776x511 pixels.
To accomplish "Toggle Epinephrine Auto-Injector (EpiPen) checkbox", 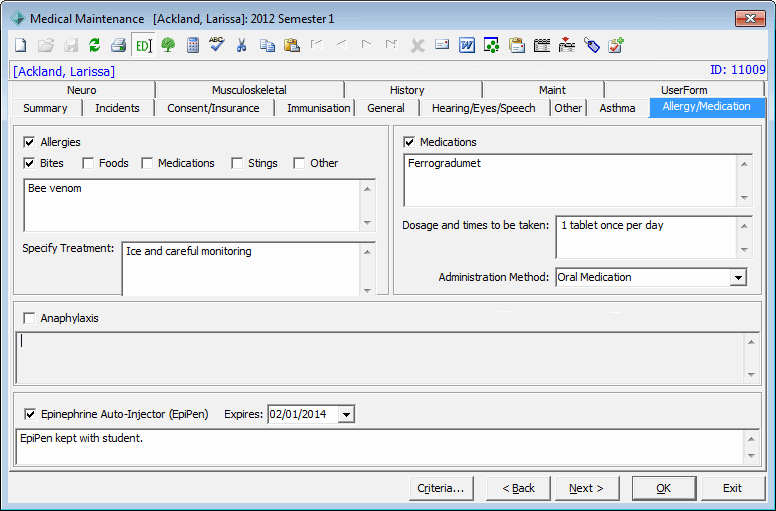I will [30, 414].
